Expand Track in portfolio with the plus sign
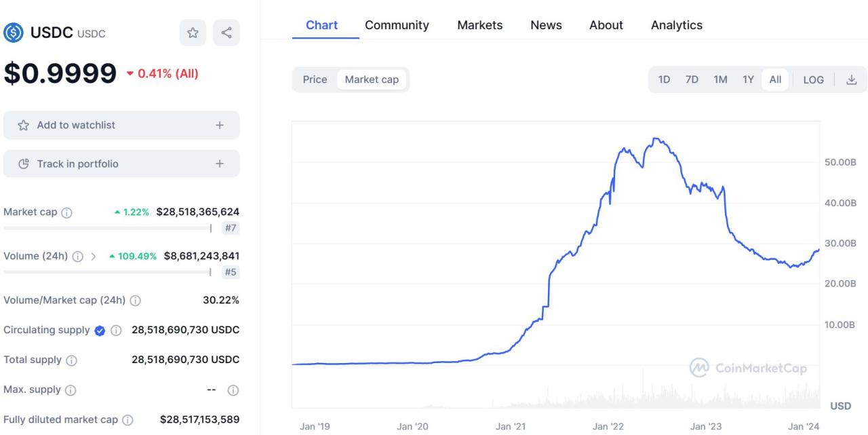 click(x=219, y=164)
